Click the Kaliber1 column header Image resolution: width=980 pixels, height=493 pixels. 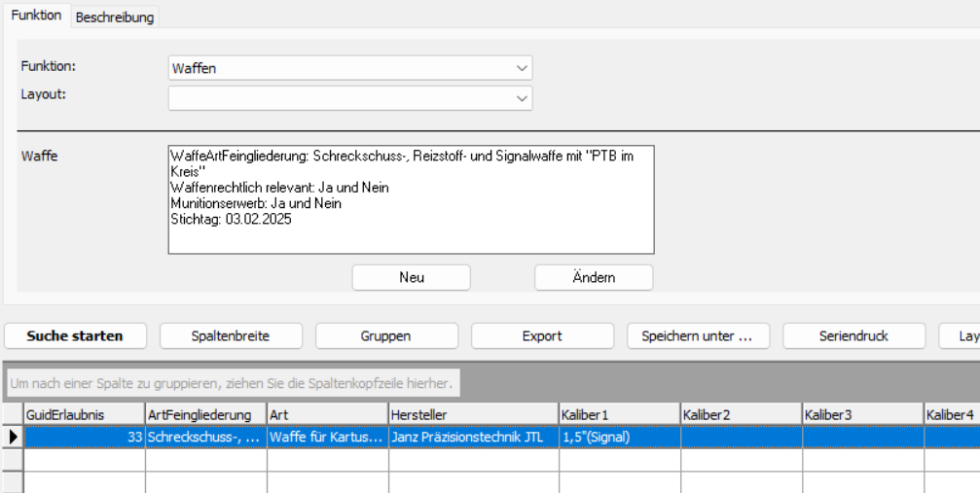[619, 415]
